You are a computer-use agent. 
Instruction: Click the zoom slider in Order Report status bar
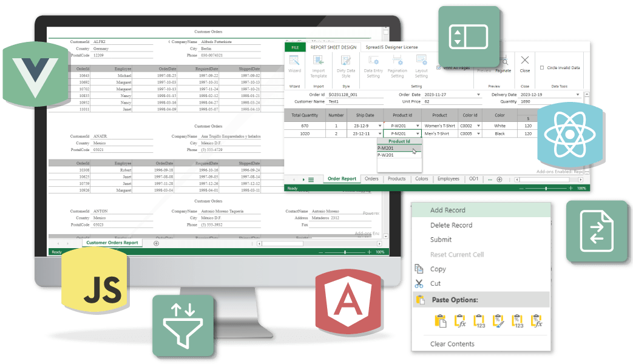click(546, 189)
